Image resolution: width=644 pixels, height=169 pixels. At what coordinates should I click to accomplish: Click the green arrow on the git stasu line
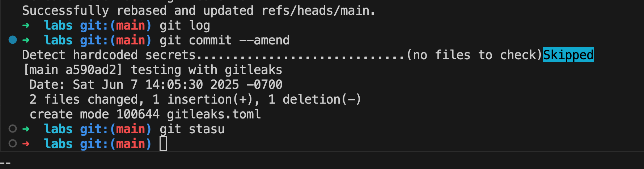tap(26, 129)
